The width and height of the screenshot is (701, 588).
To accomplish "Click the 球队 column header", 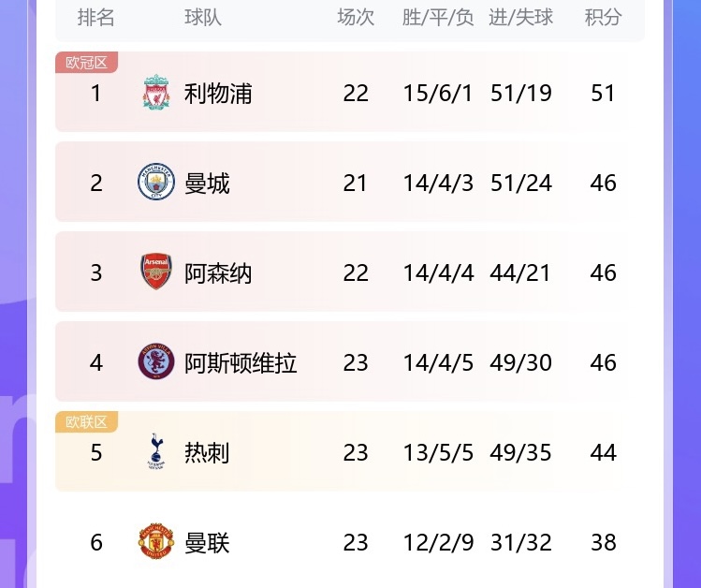I will click(203, 18).
